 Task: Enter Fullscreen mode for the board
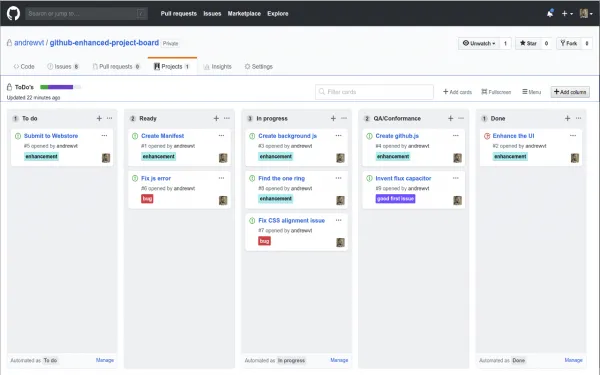(496, 92)
